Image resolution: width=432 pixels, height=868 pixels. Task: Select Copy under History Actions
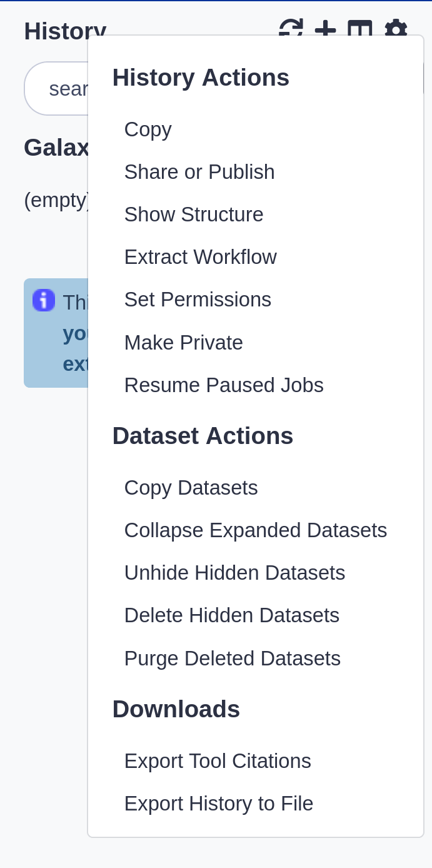[148, 129]
